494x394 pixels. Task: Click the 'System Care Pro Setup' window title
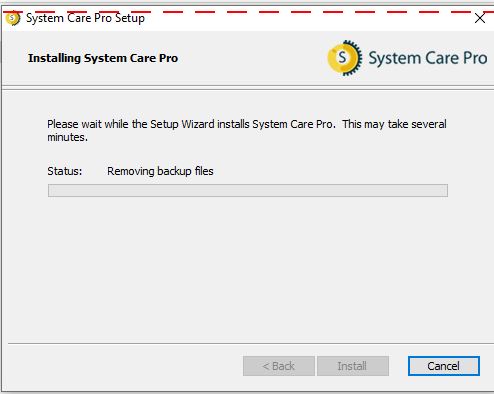click(85, 18)
